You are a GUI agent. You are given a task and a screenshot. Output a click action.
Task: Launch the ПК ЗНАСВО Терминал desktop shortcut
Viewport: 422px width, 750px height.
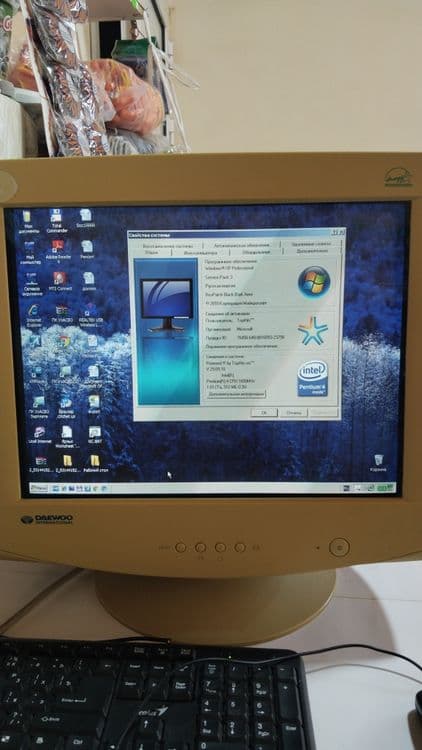click(39, 407)
